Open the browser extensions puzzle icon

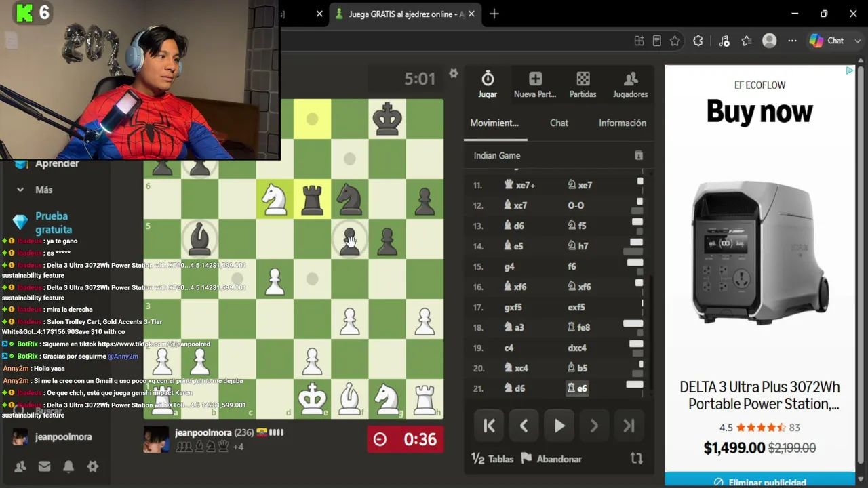[698, 41]
